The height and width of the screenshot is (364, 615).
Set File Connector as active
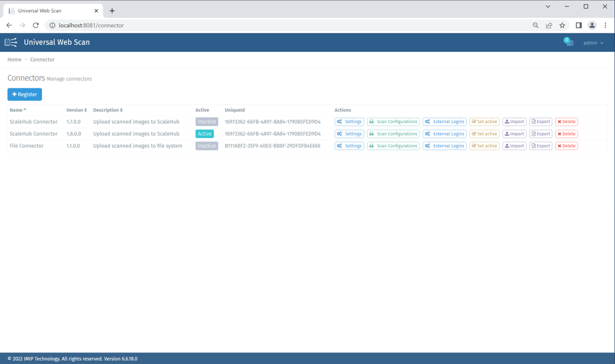(x=484, y=146)
